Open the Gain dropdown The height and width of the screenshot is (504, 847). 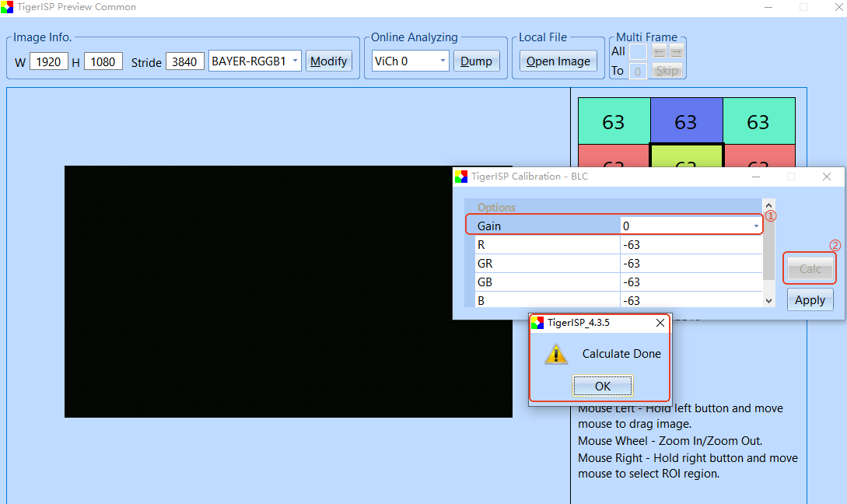(x=756, y=226)
